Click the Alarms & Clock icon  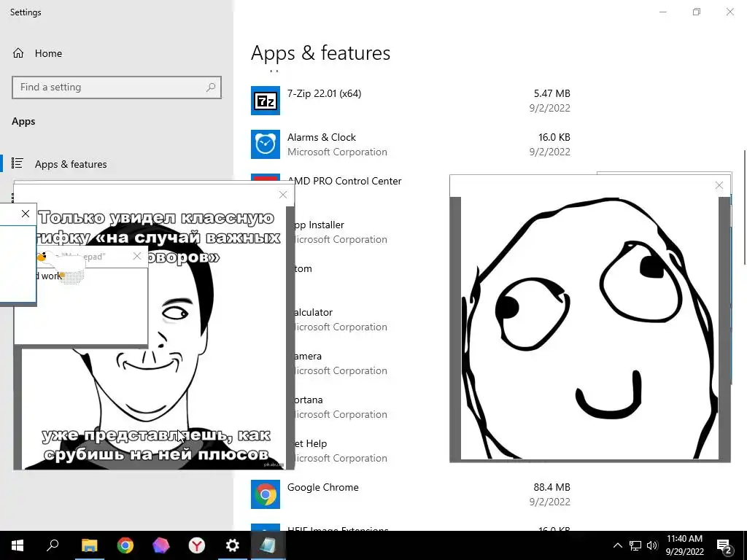click(266, 144)
